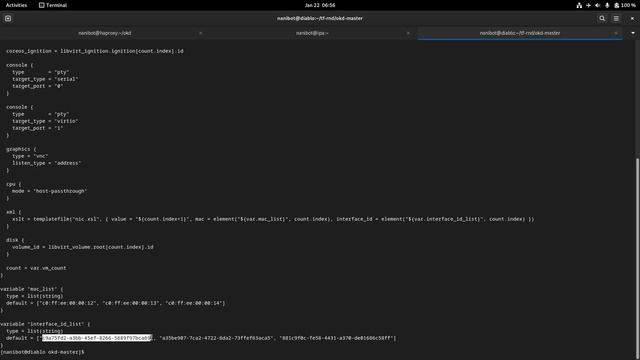Open a new terminal tab

(8, 18)
